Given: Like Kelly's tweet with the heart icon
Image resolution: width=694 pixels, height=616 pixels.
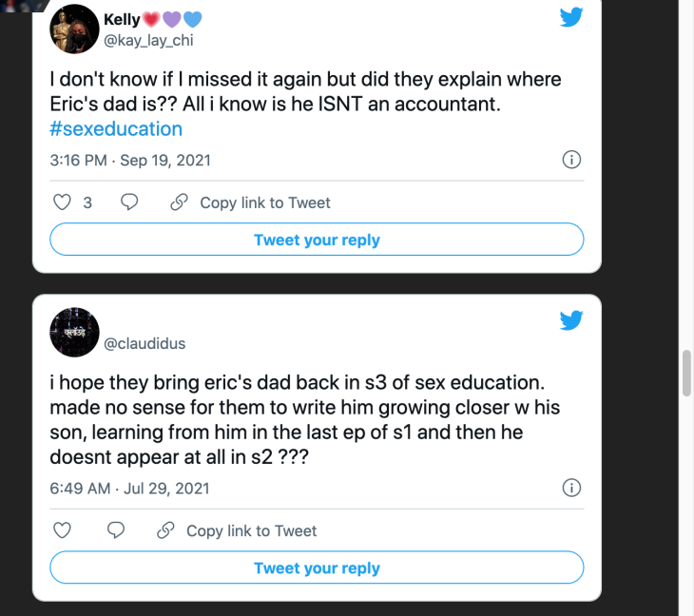Looking at the screenshot, I should coord(62,202).
